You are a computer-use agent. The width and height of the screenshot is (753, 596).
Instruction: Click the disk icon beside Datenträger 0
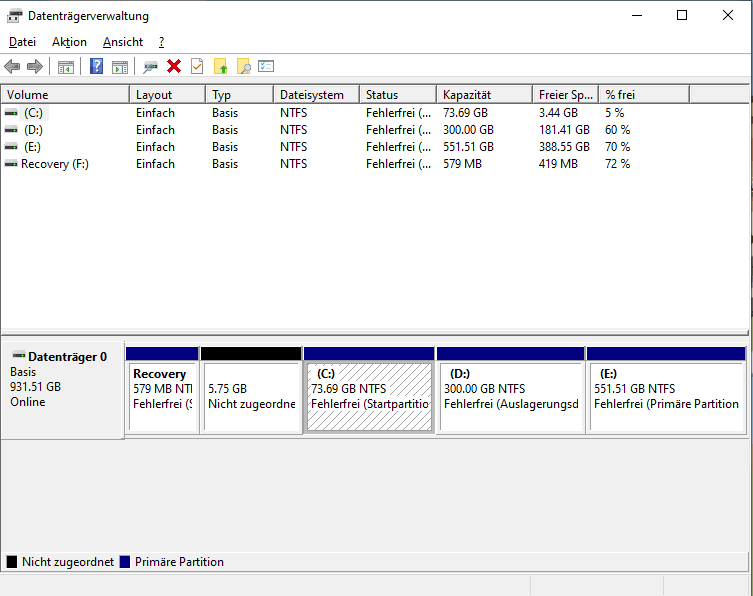(19, 355)
